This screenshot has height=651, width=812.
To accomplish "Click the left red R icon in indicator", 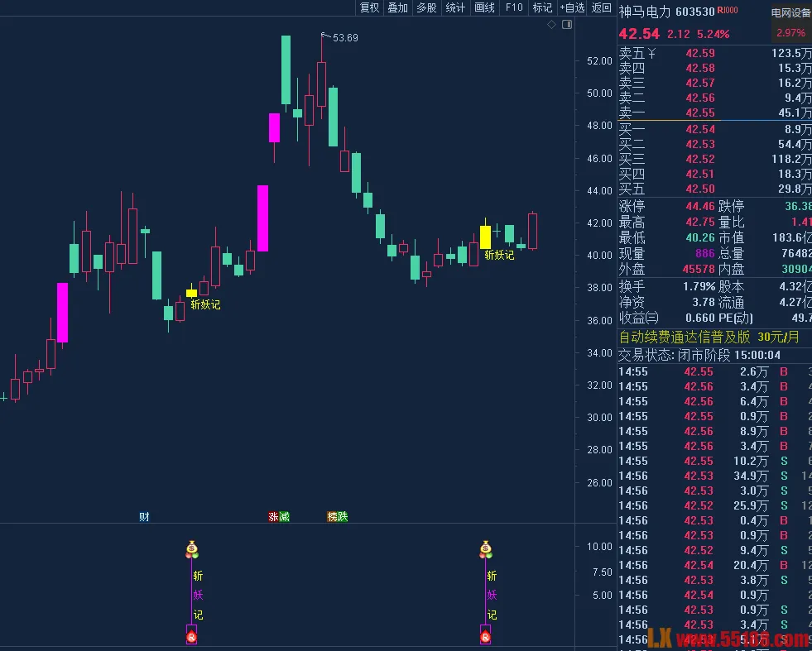I will click(x=191, y=637).
